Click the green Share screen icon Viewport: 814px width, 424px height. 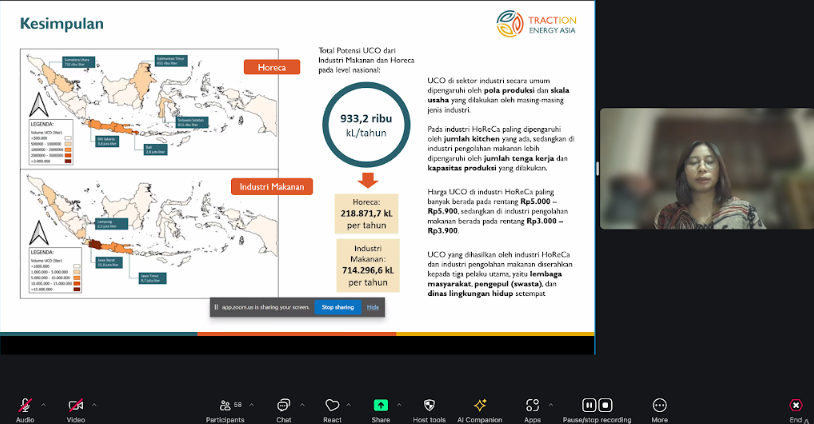point(381,405)
